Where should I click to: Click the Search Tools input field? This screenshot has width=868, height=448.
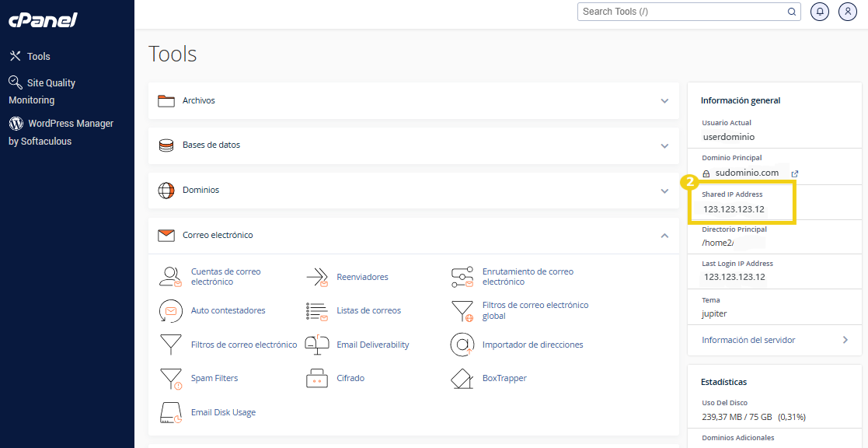pos(682,12)
